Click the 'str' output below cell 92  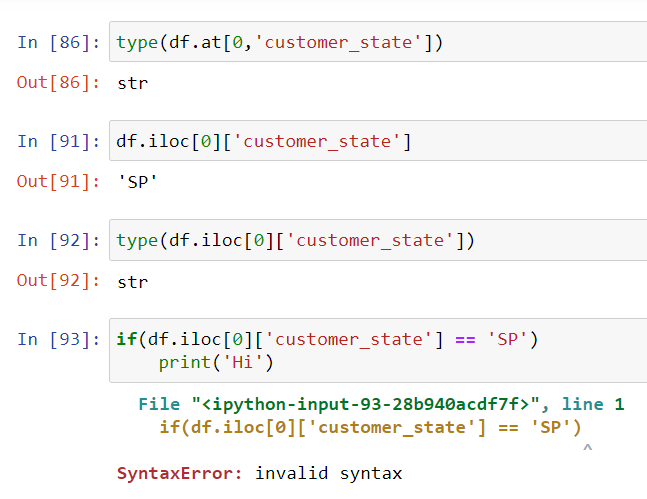click(x=132, y=281)
